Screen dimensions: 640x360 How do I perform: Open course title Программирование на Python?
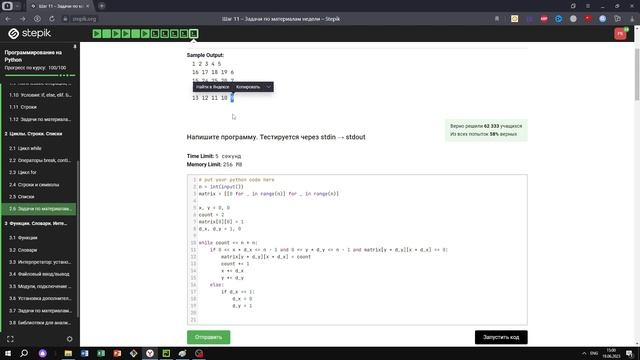(x=33, y=56)
